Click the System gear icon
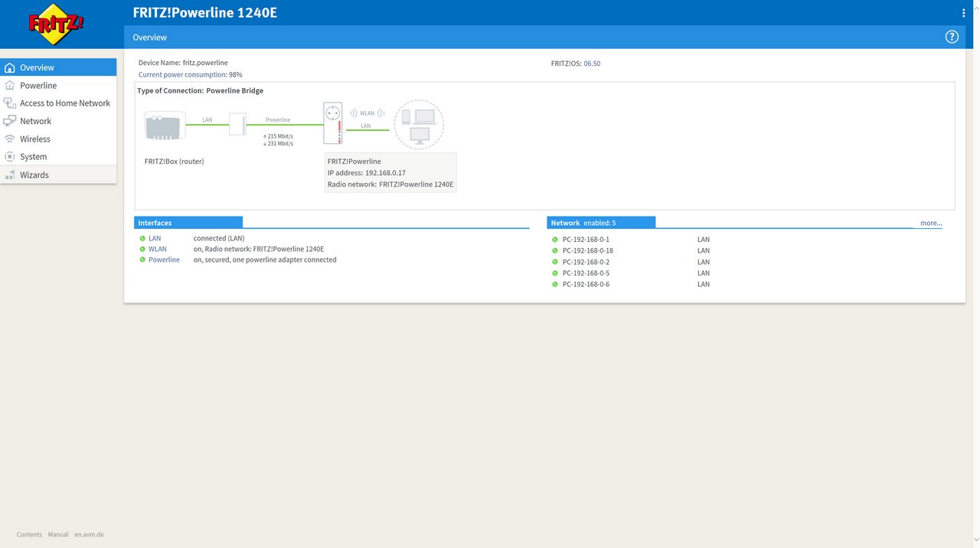 [10, 157]
